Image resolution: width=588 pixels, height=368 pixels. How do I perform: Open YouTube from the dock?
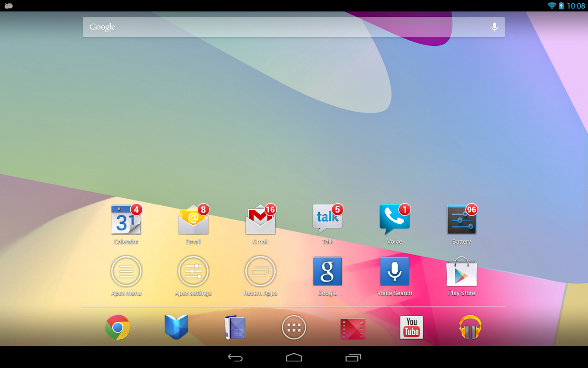pos(412,327)
